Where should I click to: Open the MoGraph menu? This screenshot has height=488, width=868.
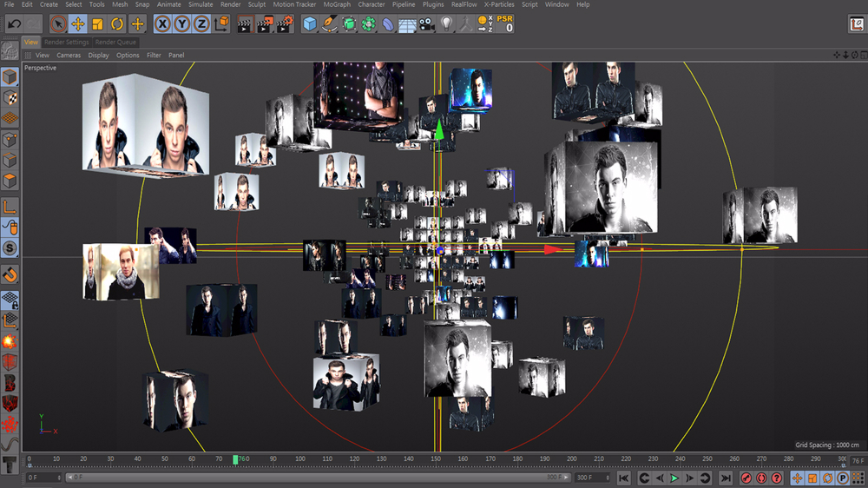coord(337,4)
